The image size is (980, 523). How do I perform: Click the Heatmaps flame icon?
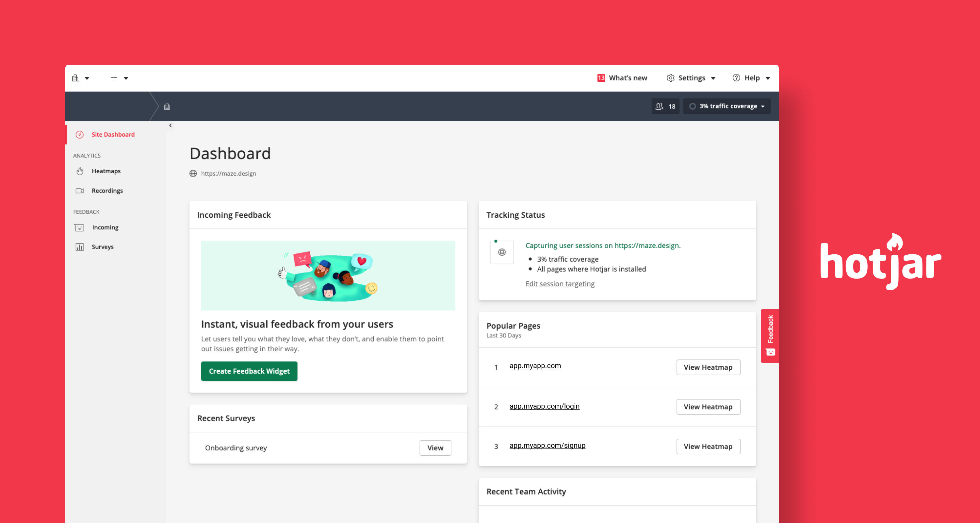(79, 171)
